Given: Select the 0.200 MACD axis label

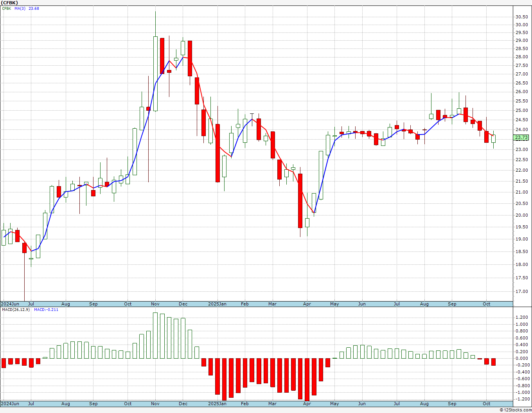Looking at the screenshot, I should [x=522, y=352].
